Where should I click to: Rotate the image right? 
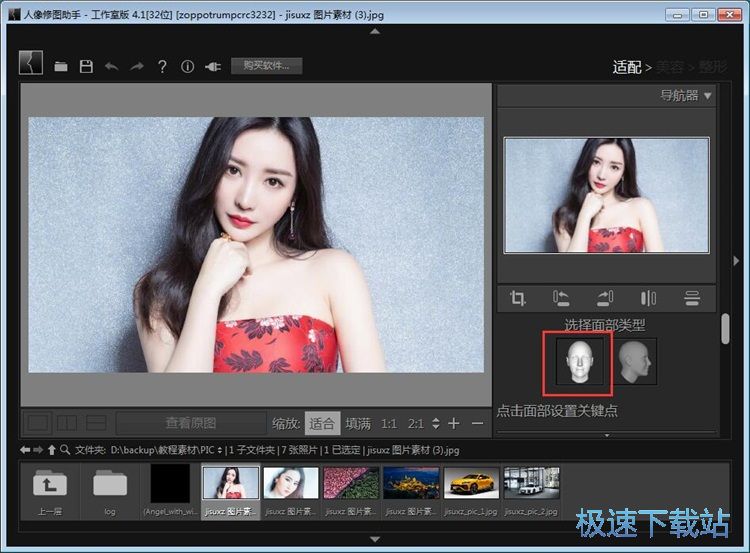pos(605,298)
